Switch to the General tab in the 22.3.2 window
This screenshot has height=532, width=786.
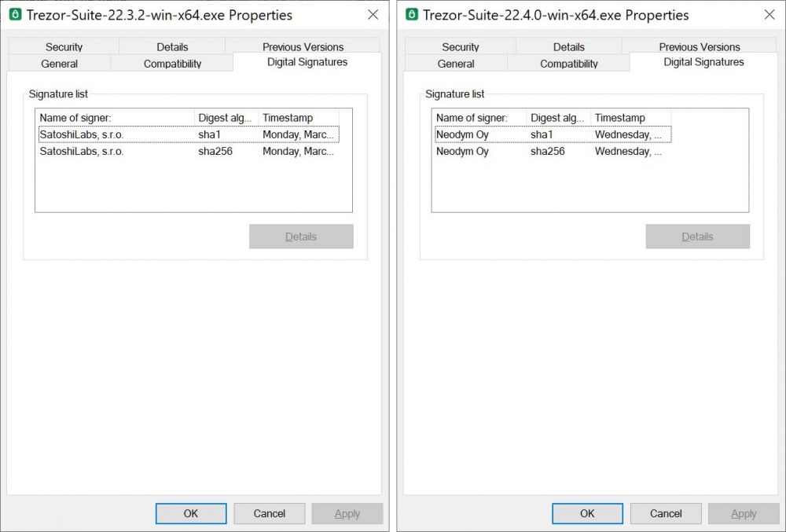[x=59, y=64]
